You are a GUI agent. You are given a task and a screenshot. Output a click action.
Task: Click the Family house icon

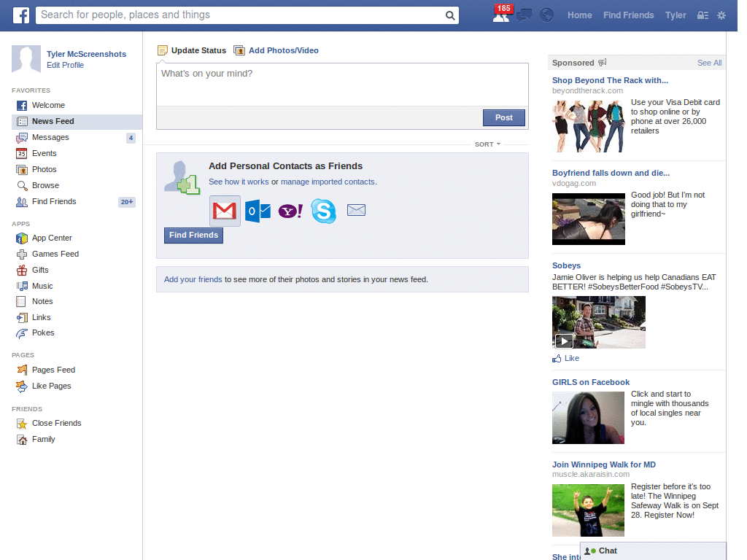(22, 440)
